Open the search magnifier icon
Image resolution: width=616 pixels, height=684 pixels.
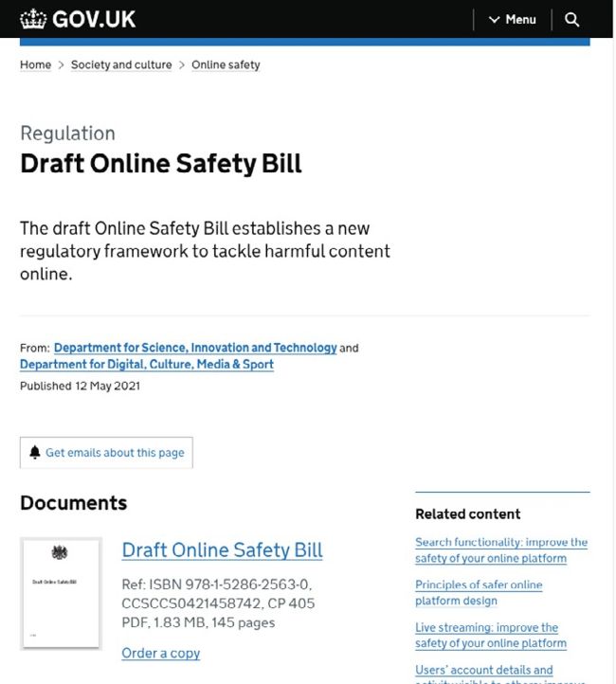(x=572, y=20)
